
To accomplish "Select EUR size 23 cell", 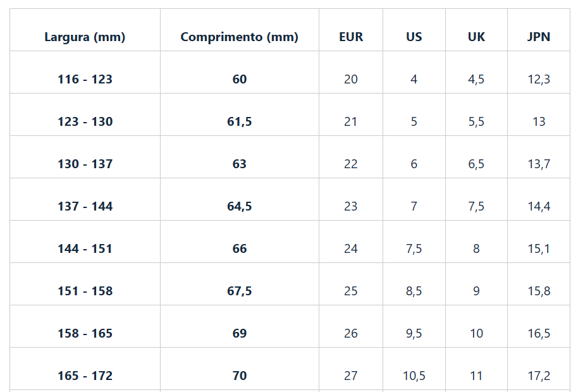I will tap(351, 206).
